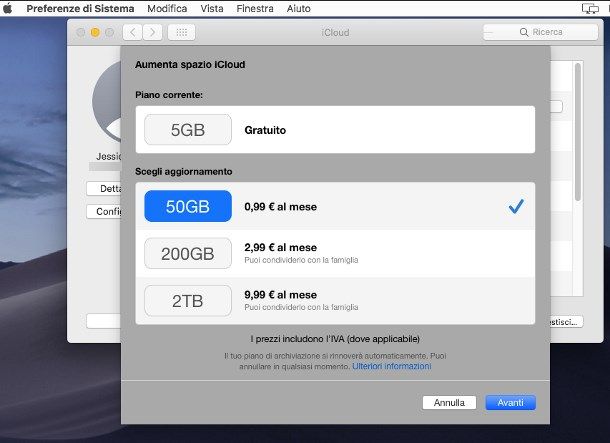Go back with the left arrow button
The height and width of the screenshot is (443, 610).
[132, 32]
